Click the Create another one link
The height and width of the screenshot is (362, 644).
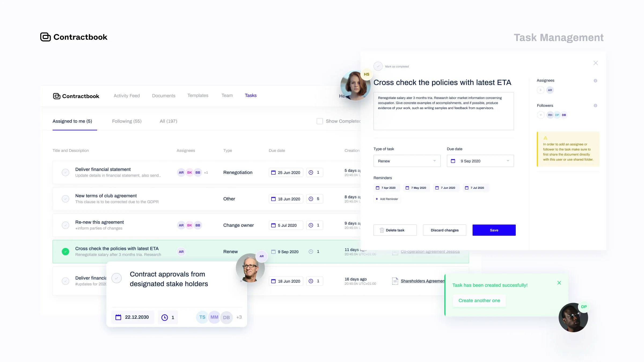pos(479,301)
